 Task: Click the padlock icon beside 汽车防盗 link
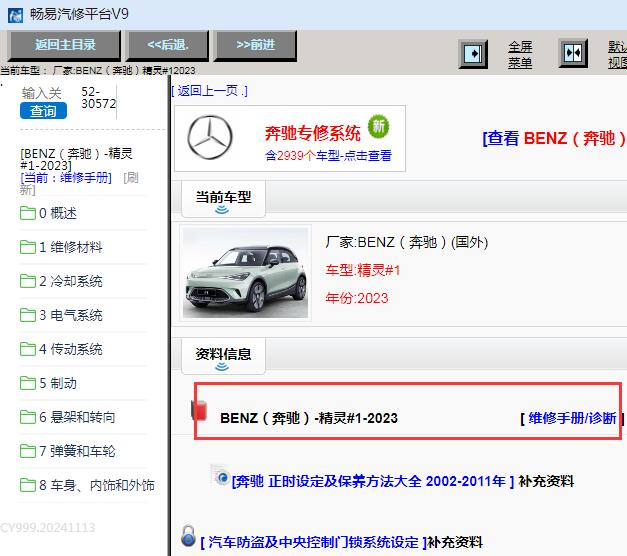188,536
